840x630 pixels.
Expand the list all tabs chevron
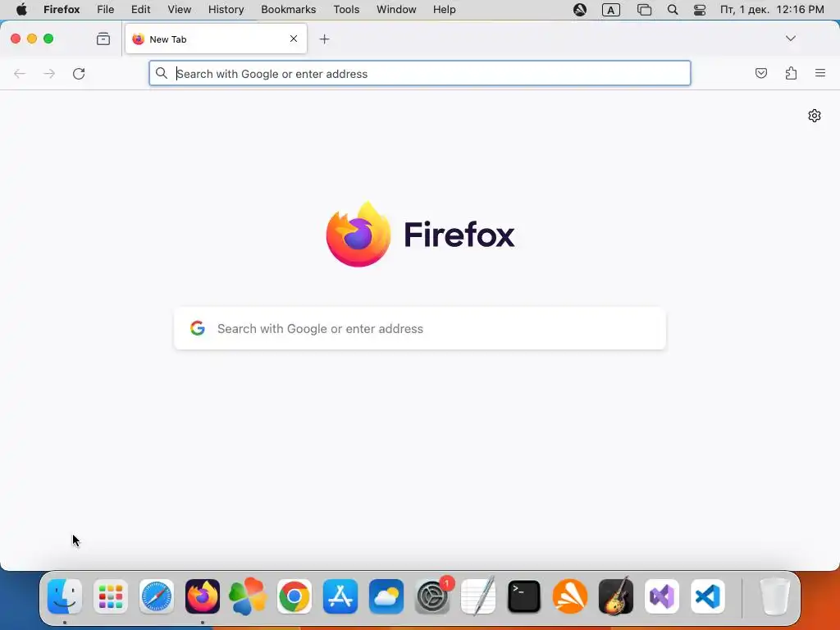[x=791, y=39]
